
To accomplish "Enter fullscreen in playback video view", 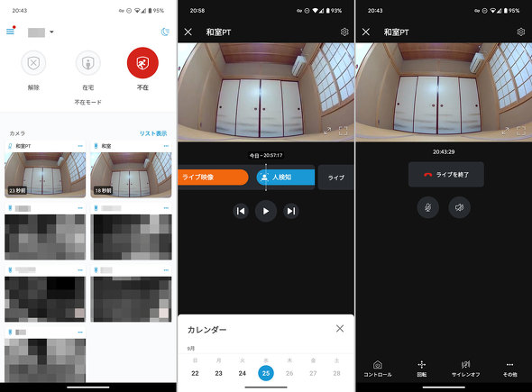I will point(343,131).
